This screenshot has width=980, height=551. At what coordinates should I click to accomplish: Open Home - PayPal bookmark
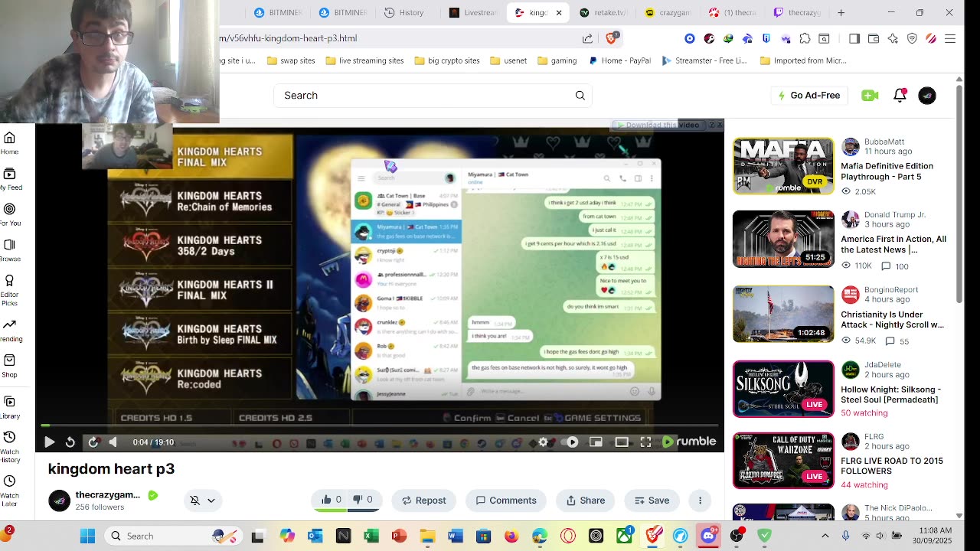(619, 60)
